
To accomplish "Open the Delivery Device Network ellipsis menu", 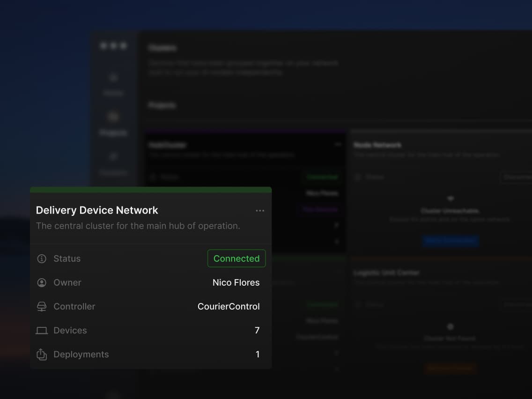I will pyautogui.click(x=260, y=210).
